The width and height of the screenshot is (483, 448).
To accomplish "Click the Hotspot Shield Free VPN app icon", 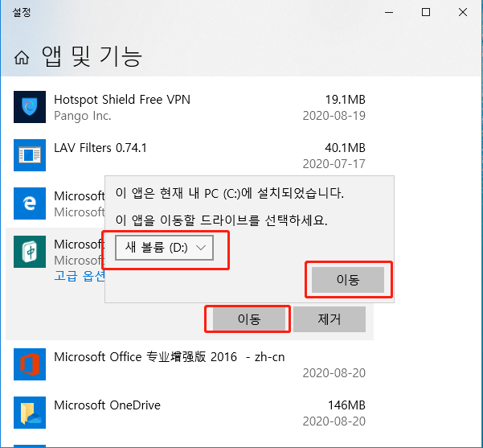I will [30, 107].
